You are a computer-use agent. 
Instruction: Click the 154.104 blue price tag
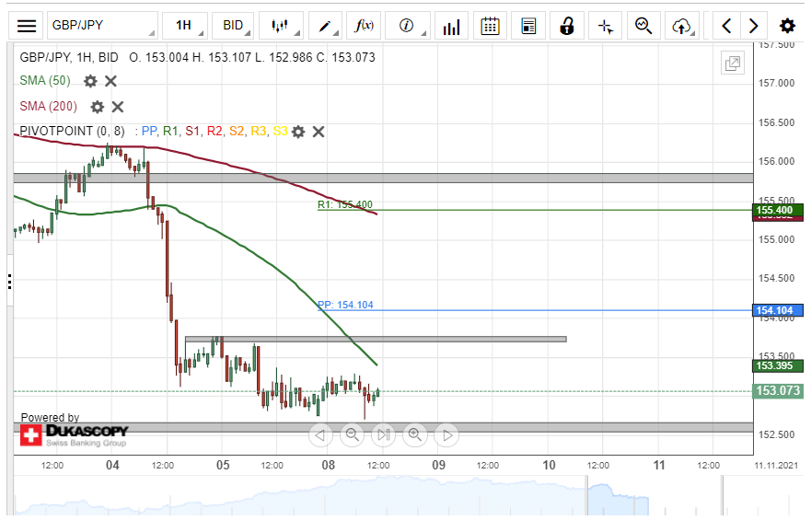click(x=777, y=310)
